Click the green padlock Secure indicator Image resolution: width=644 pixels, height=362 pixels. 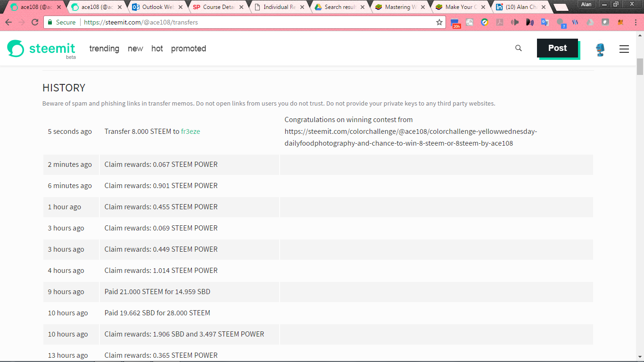(61, 22)
